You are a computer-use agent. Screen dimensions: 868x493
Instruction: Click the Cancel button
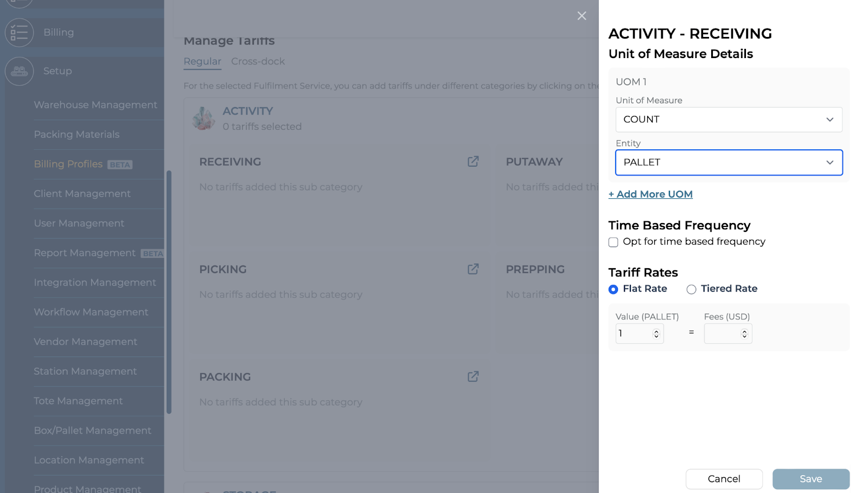click(x=724, y=479)
